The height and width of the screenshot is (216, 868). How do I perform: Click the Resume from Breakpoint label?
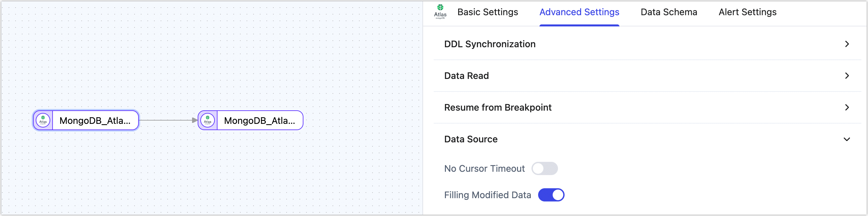pos(498,107)
